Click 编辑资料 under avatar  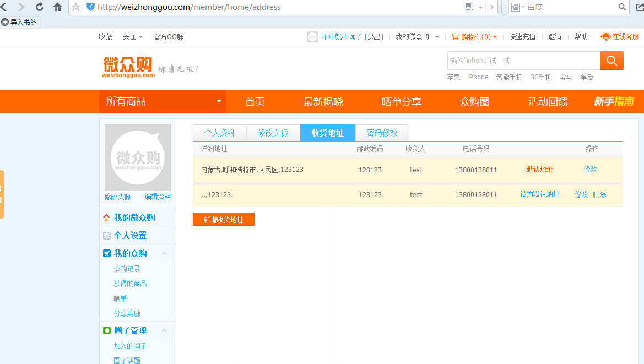pos(158,197)
